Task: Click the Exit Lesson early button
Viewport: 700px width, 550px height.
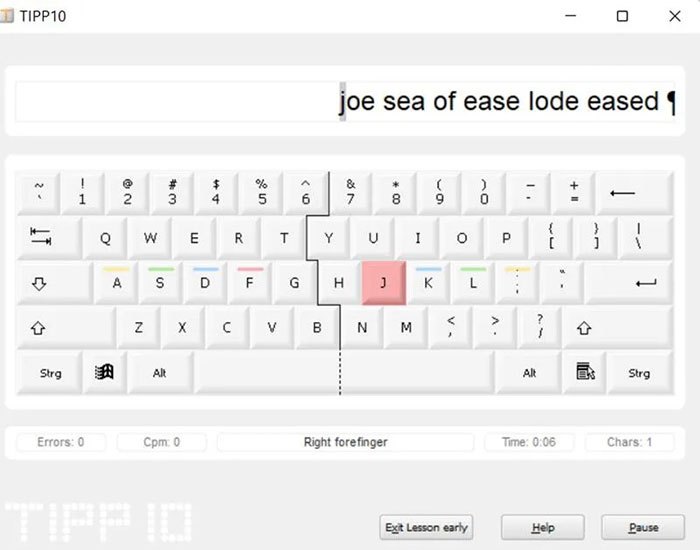Action: [x=426, y=527]
